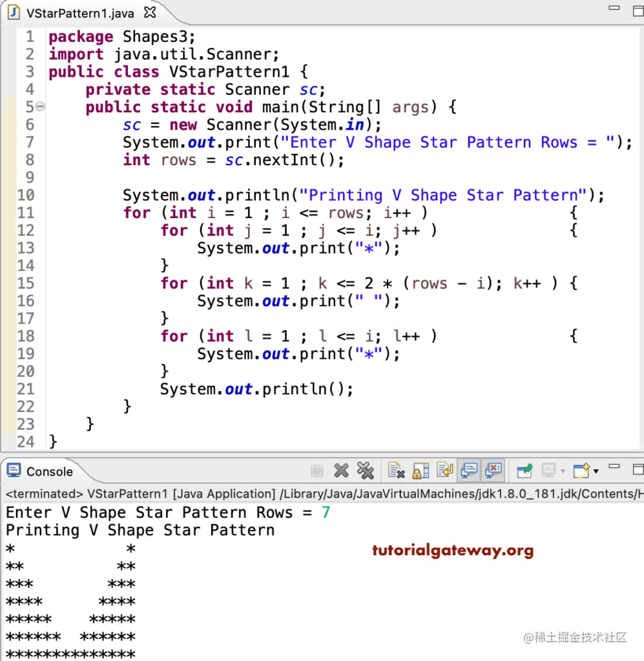Click line number 24 in the gutter
The height and width of the screenshot is (661, 644).
coord(26,442)
